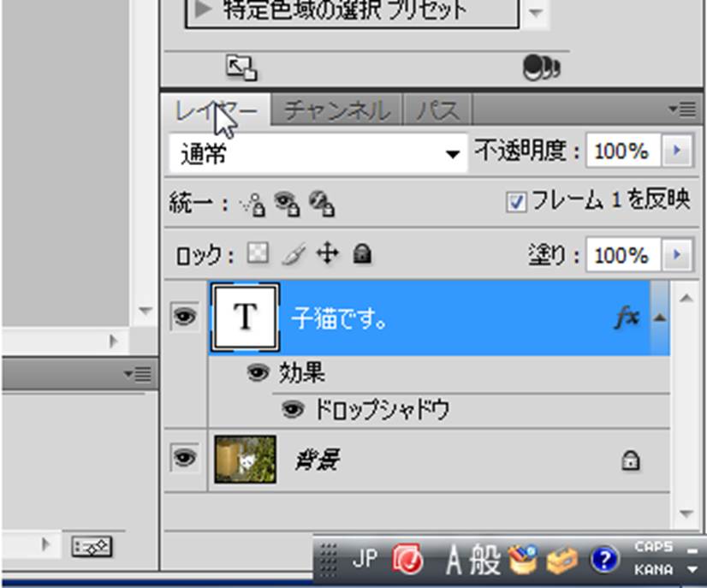Screen dimensions: 707x588
Task: Click the unify layer position icon
Action: 253,204
